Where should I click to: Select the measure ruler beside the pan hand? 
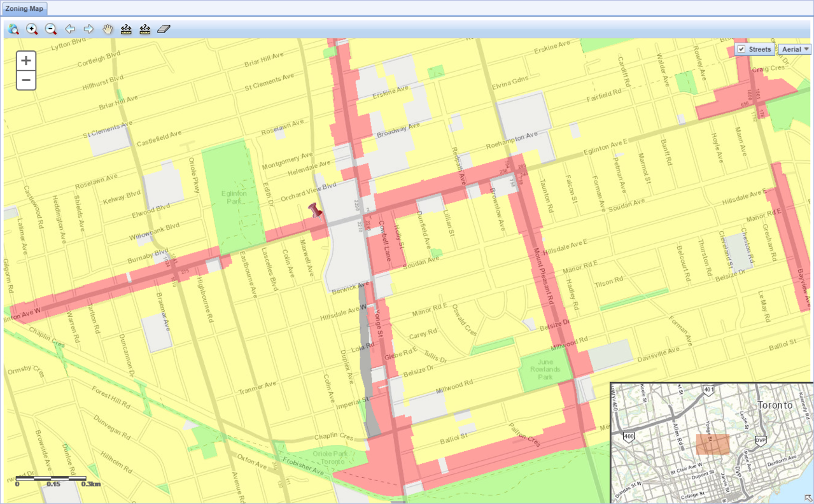pyautogui.click(x=126, y=29)
